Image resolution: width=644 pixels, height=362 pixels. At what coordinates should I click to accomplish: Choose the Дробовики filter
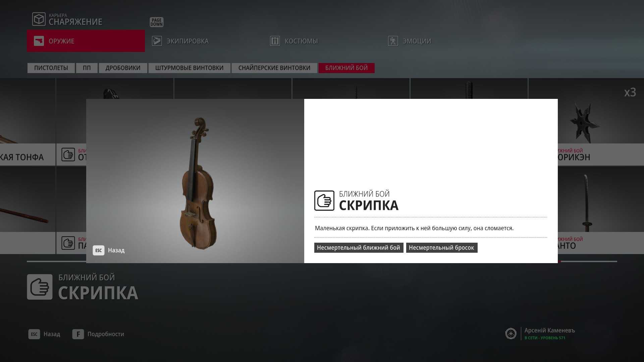click(123, 68)
